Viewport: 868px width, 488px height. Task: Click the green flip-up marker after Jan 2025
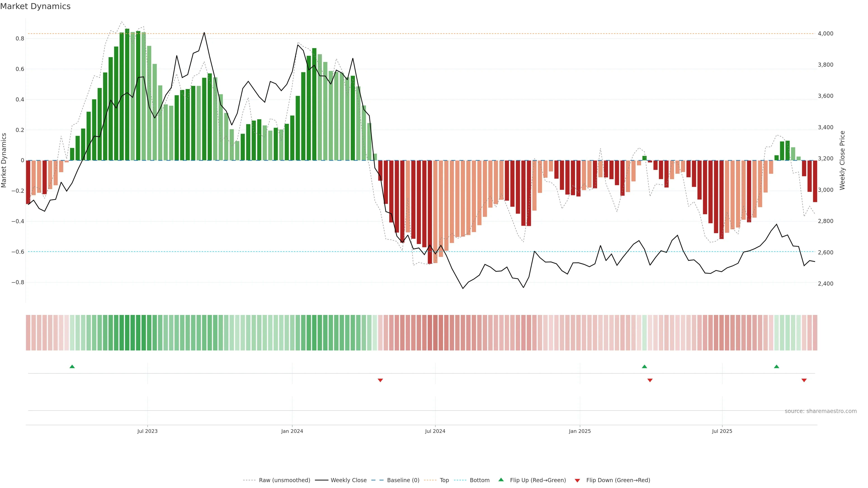coord(644,366)
